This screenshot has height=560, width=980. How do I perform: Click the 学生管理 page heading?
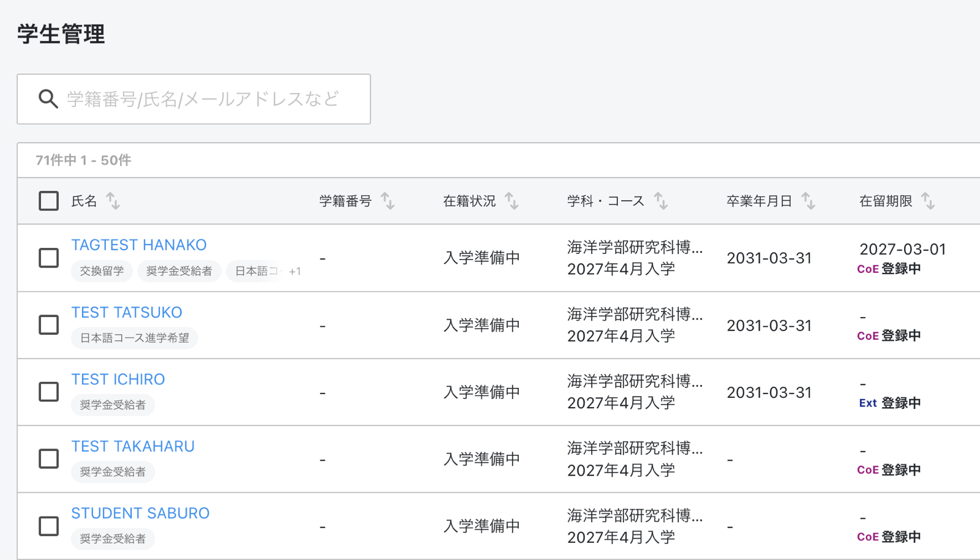click(61, 34)
